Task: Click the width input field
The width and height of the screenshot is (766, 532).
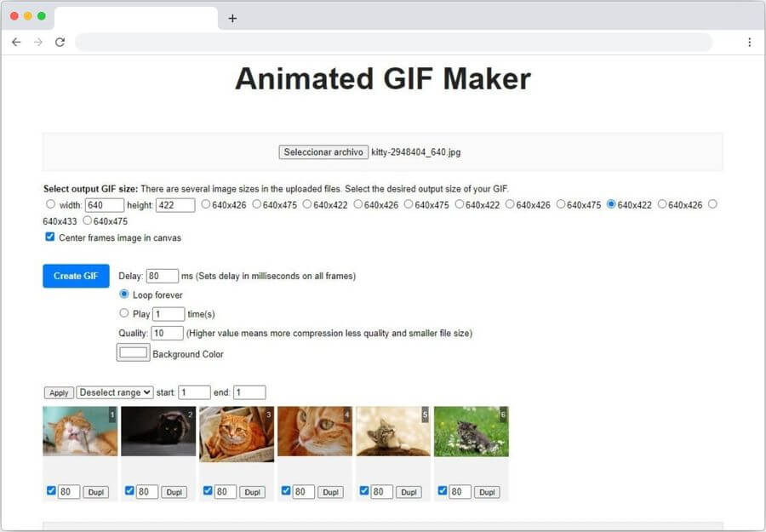Action: pos(105,205)
